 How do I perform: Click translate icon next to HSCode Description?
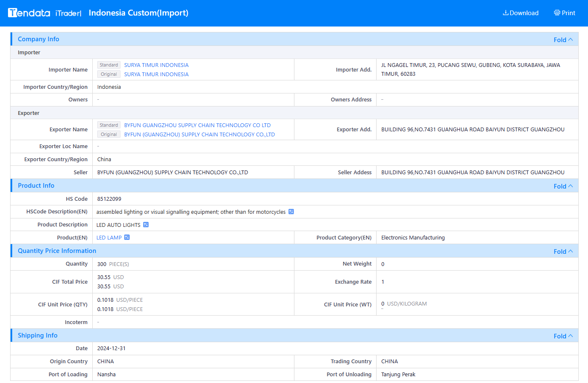(291, 212)
